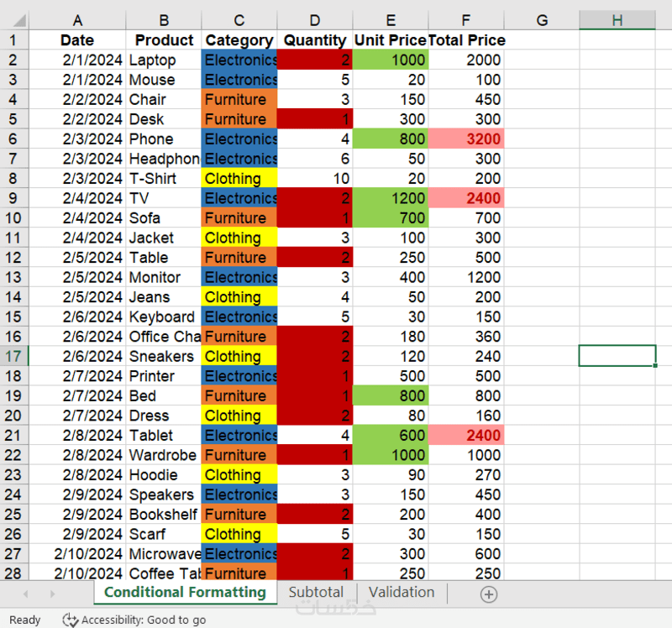This screenshot has width=672, height=628.
Task: Click the Date header cell
Action: [77, 39]
